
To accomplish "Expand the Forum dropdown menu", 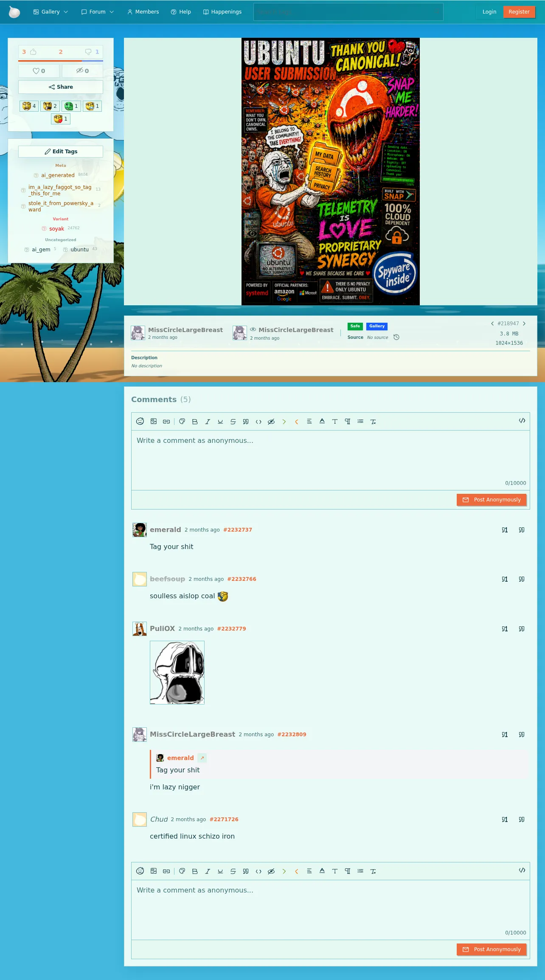I will tap(98, 12).
